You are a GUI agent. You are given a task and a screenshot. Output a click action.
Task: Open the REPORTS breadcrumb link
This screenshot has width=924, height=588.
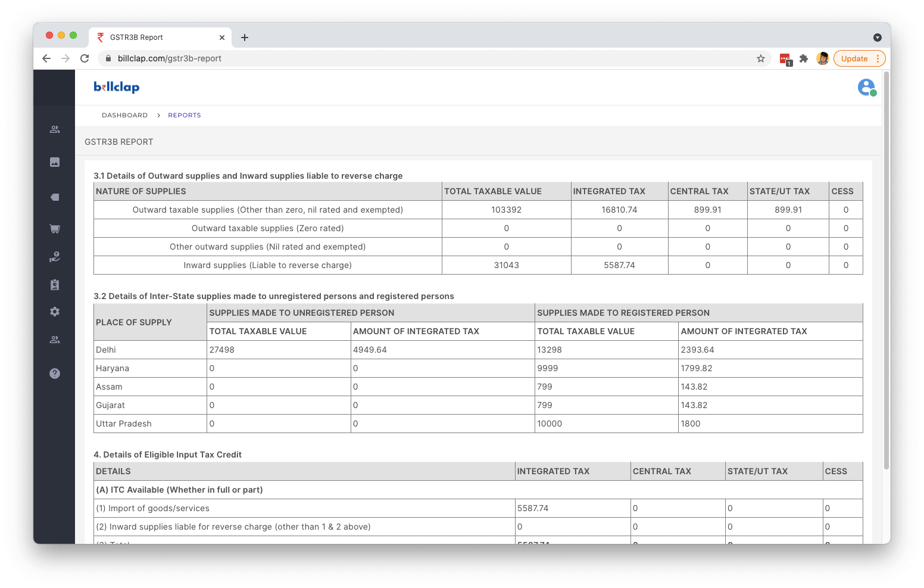(x=185, y=116)
